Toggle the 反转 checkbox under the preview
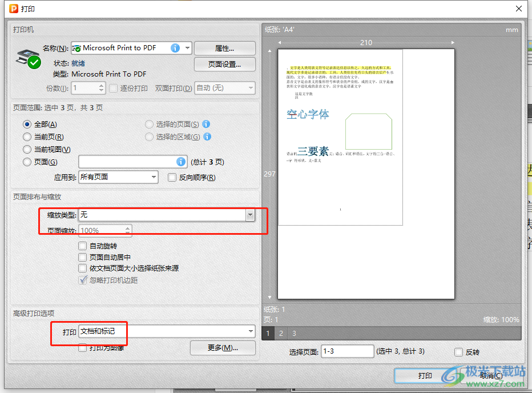 tap(458, 352)
